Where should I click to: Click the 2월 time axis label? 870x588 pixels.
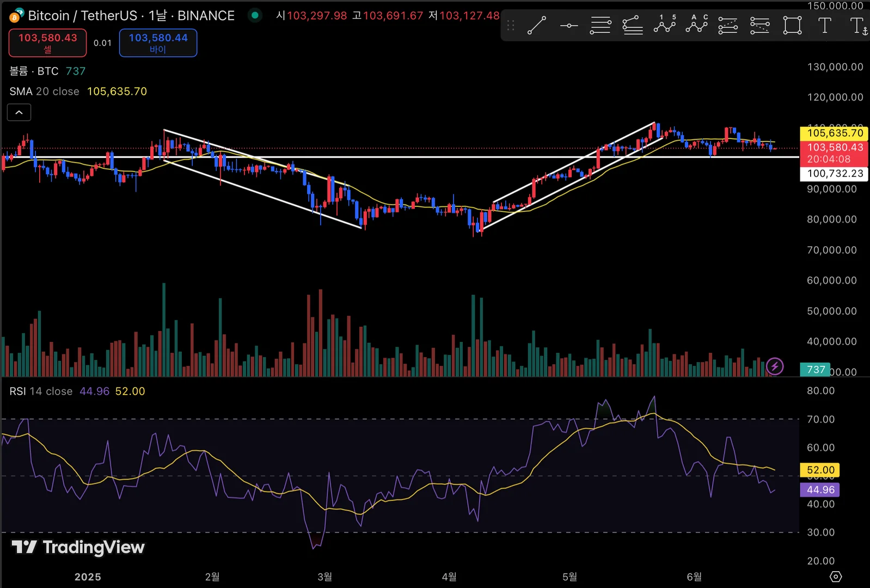[212, 577]
